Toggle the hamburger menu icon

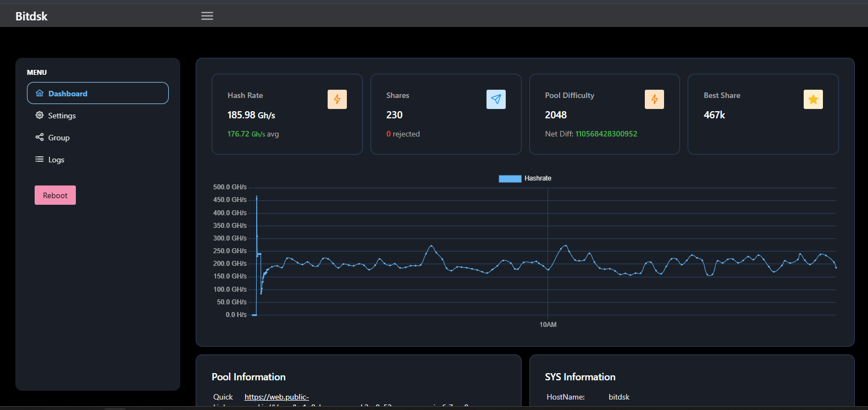pyautogui.click(x=207, y=16)
